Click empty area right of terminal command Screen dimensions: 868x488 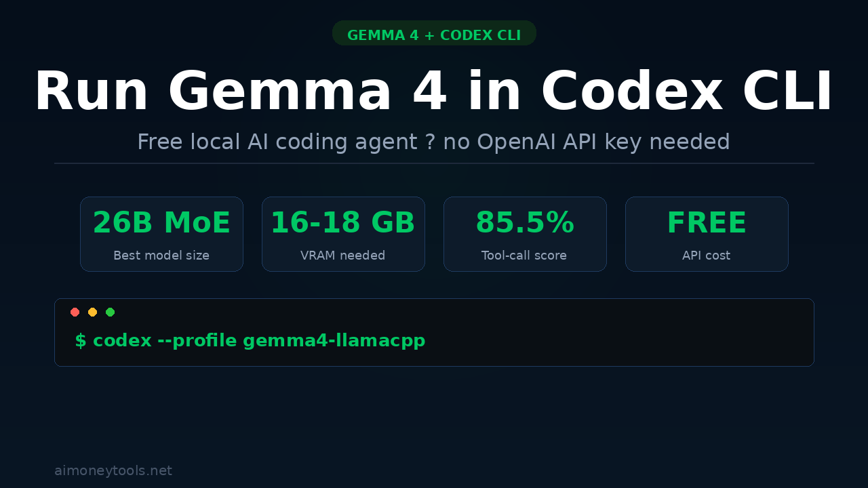tap(610, 341)
